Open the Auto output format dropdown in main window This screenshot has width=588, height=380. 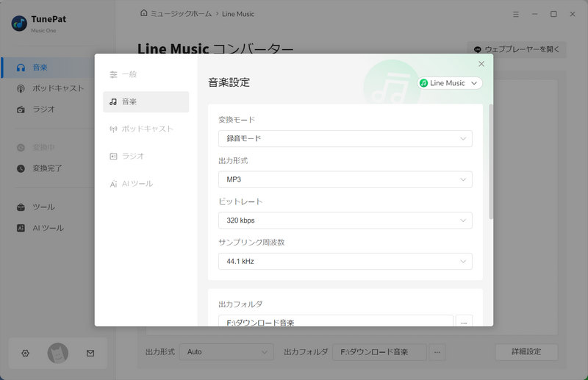[226, 352]
